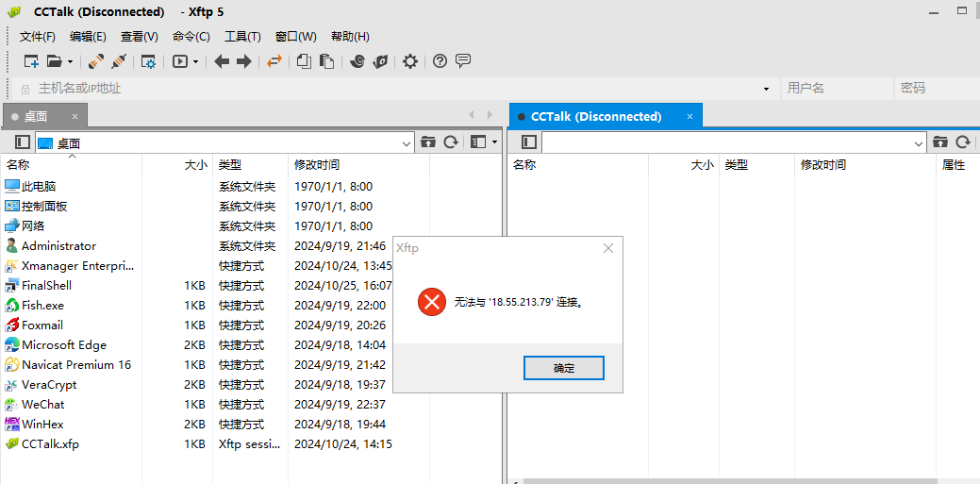Open the 命令(C) menu
Viewport: 980px width, 484px height.
point(191,36)
